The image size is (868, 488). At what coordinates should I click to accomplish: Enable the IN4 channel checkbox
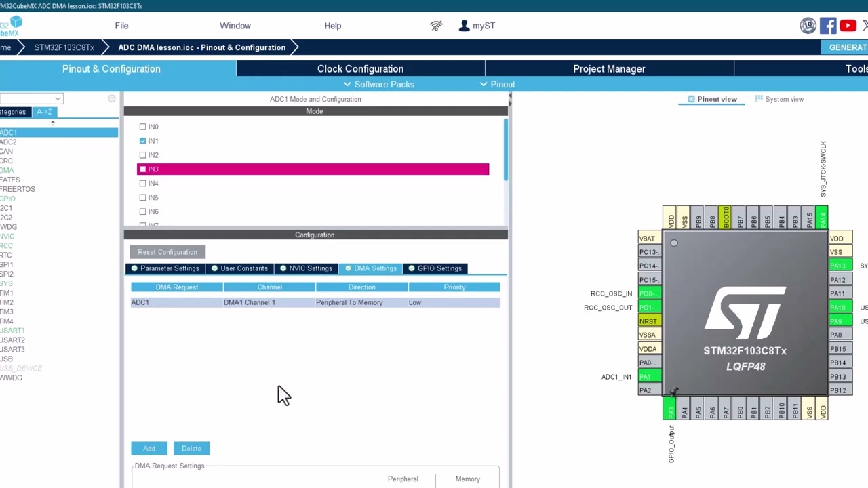[142, 184]
